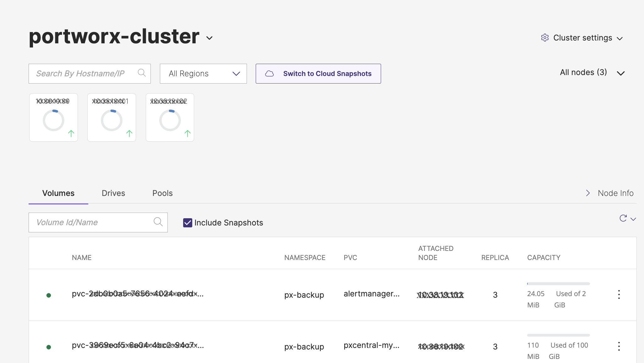Click attached node IP in alertmanager row
Image resolution: width=644 pixels, height=363 pixels.
click(x=440, y=295)
